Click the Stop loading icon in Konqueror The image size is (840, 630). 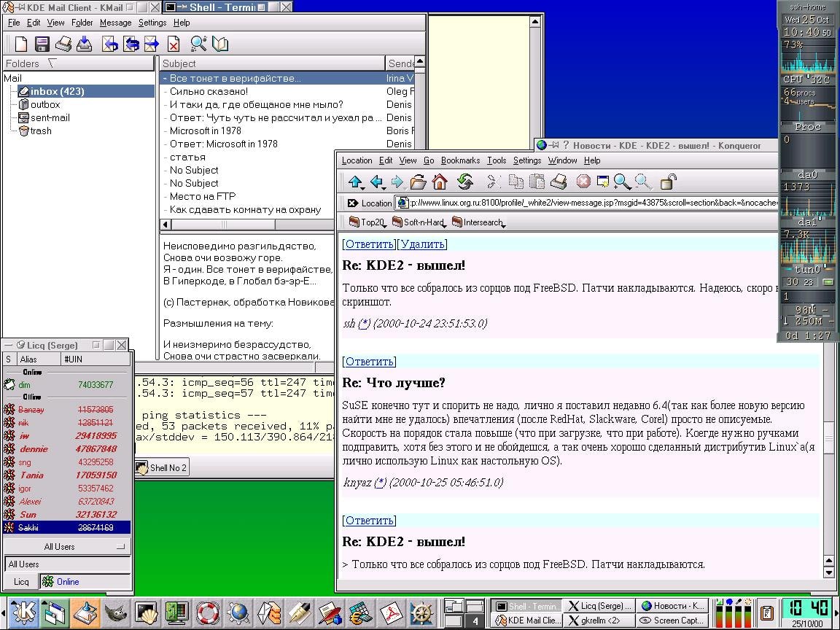click(x=583, y=182)
